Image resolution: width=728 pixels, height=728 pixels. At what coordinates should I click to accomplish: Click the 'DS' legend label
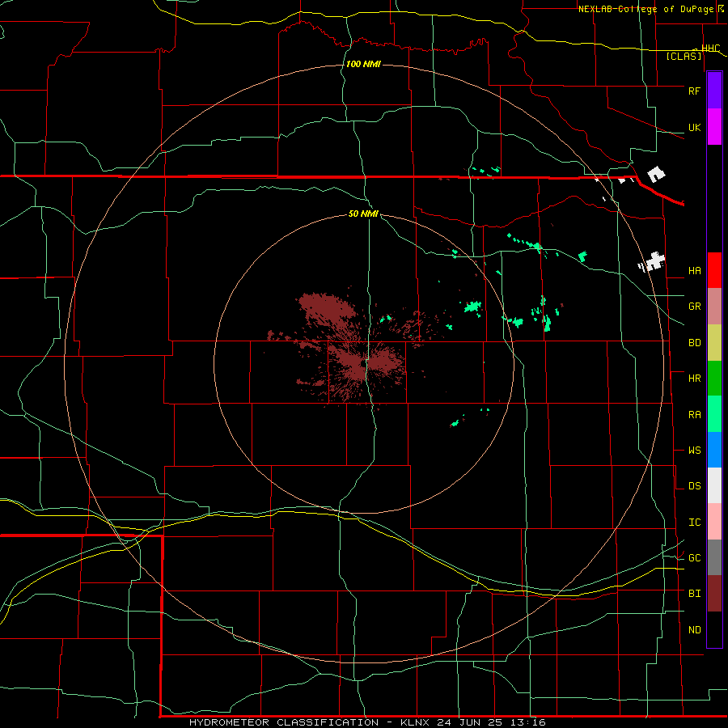point(694,486)
